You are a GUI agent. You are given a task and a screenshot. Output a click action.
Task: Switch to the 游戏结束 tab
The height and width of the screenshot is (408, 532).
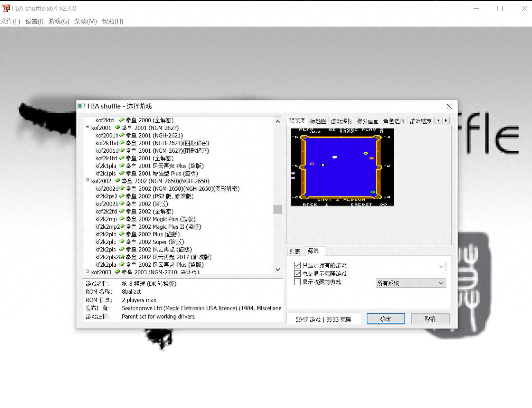[420, 121]
